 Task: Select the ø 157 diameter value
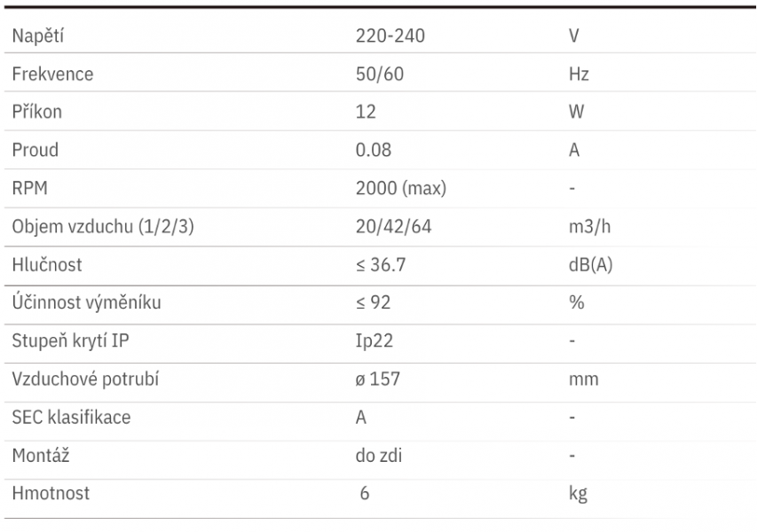377,379
